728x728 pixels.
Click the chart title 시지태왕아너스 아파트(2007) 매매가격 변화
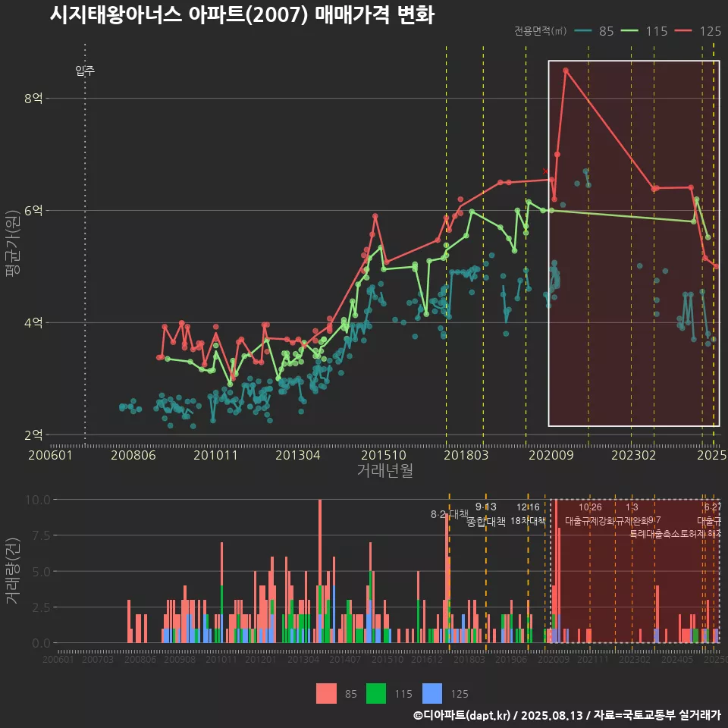tap(242, 15)
